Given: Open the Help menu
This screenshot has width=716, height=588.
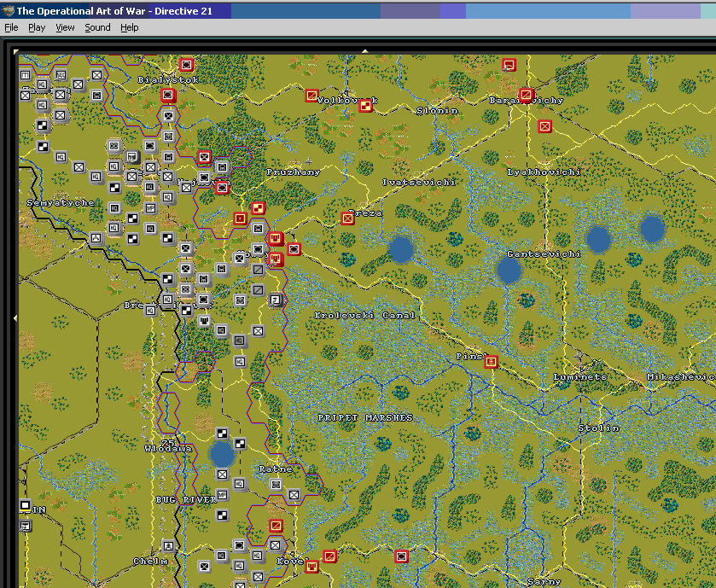Looking at the screenshot, I should 129,27.
